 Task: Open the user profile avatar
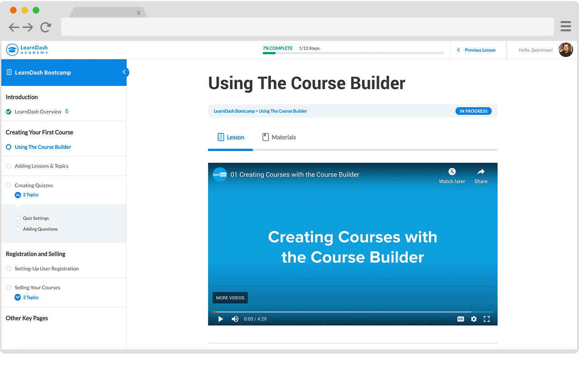[565, 50]
